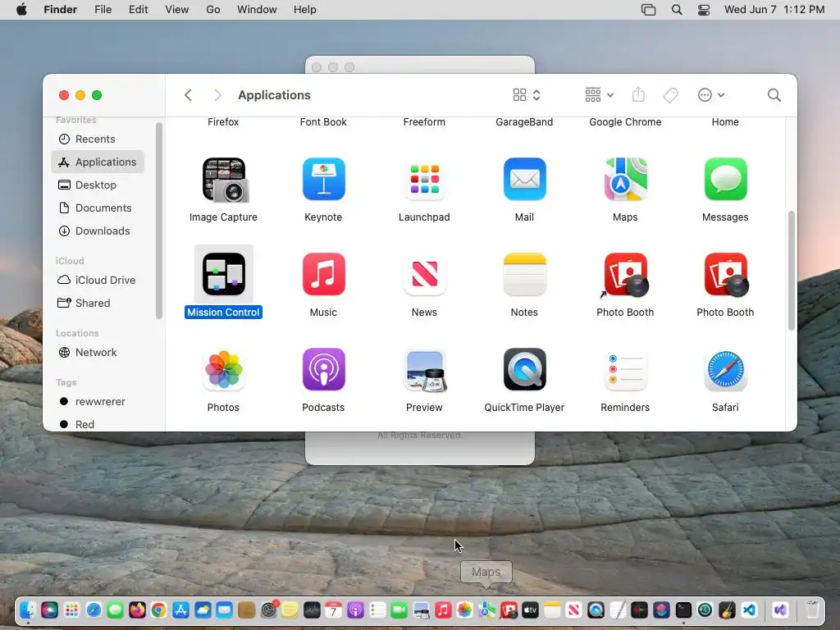Open the Window menu
The image size is (840, 630).
tap(257, 10)
